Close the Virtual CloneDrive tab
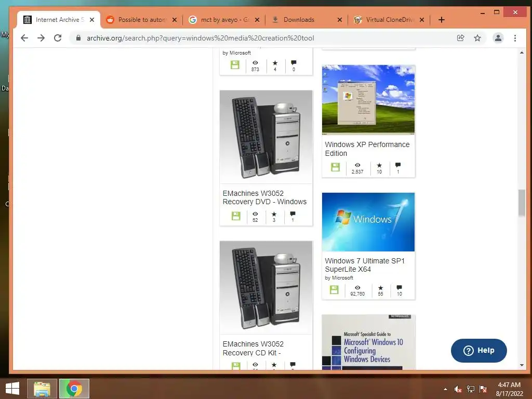Screen dimensions: 532x399 422,20
